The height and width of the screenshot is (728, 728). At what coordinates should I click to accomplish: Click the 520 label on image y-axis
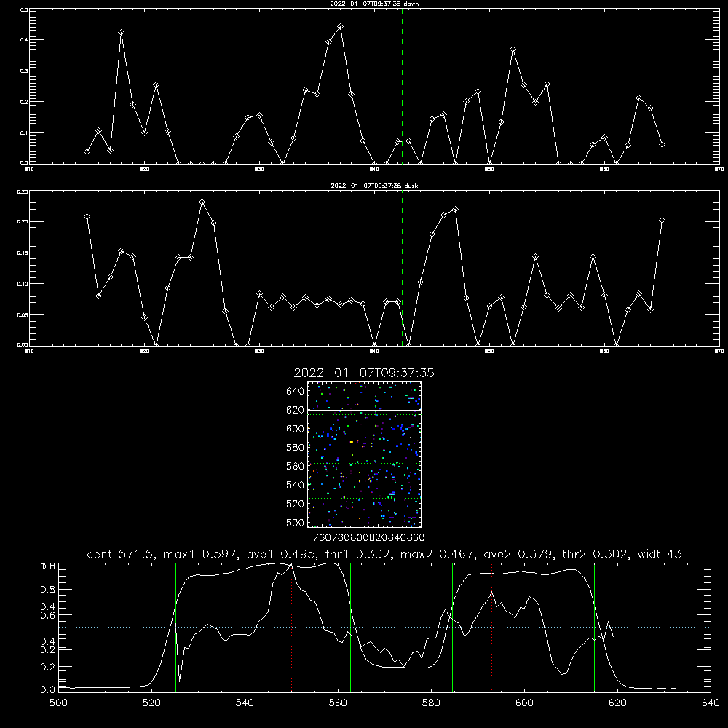click(296, 504)
